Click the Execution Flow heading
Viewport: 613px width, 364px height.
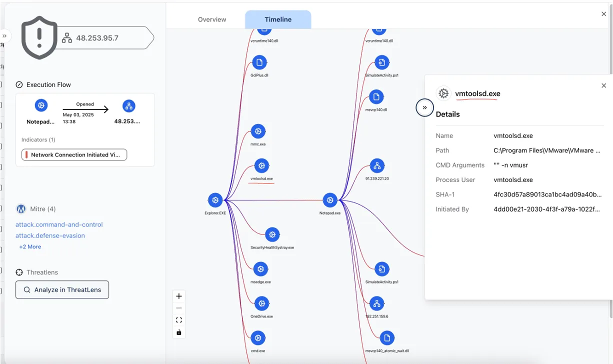pos(48,84)
